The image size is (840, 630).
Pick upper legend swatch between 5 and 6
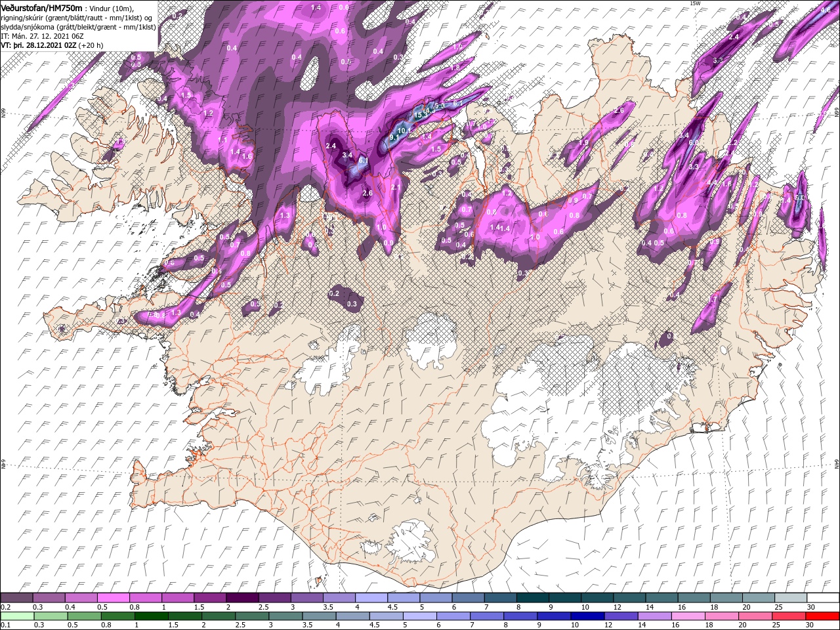(x=435, y=598)
